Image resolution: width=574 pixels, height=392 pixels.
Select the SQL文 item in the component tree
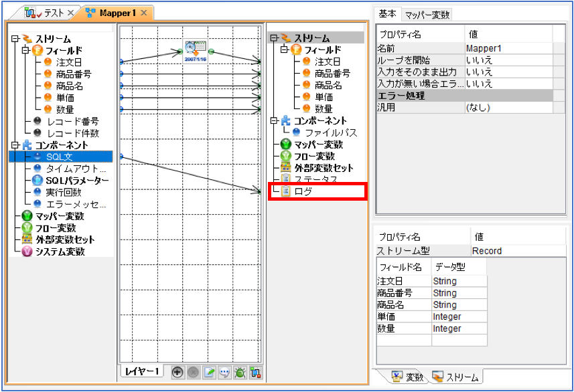pos(60,157)
